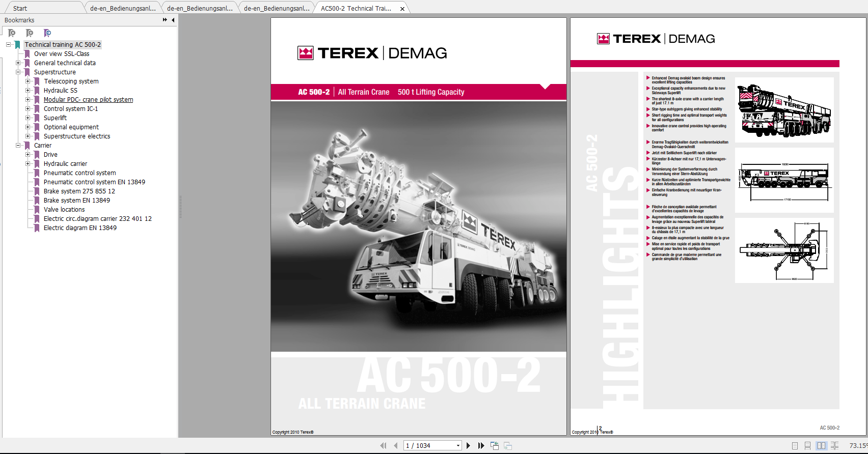The image size is (868, 454).
Task: Open the Hydraulic carrier bookmark
Action: tap(65, 164)
